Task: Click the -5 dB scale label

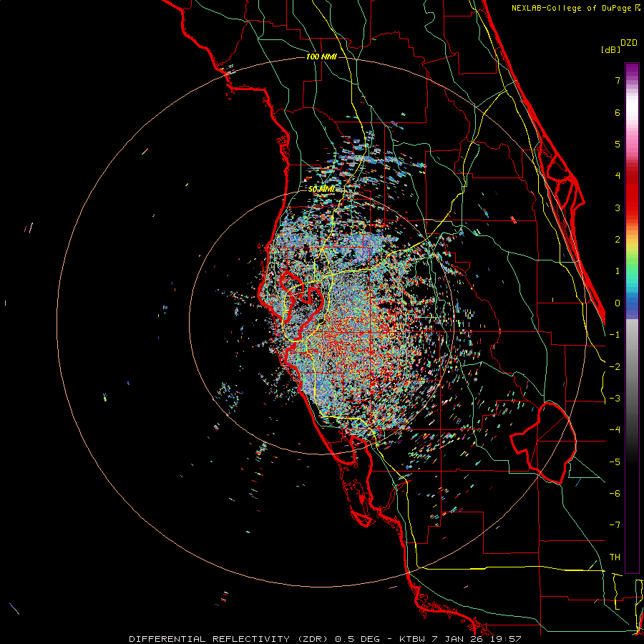Action: point(615,462)
